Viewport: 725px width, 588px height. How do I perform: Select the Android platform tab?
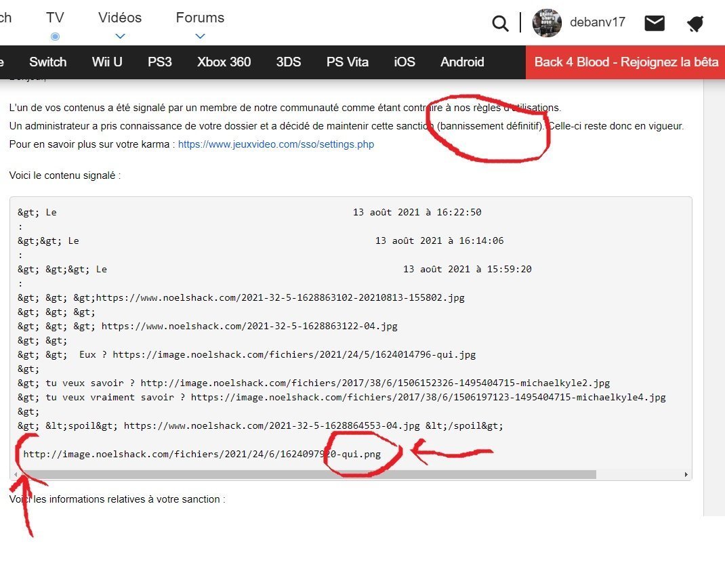pos(462,62)
